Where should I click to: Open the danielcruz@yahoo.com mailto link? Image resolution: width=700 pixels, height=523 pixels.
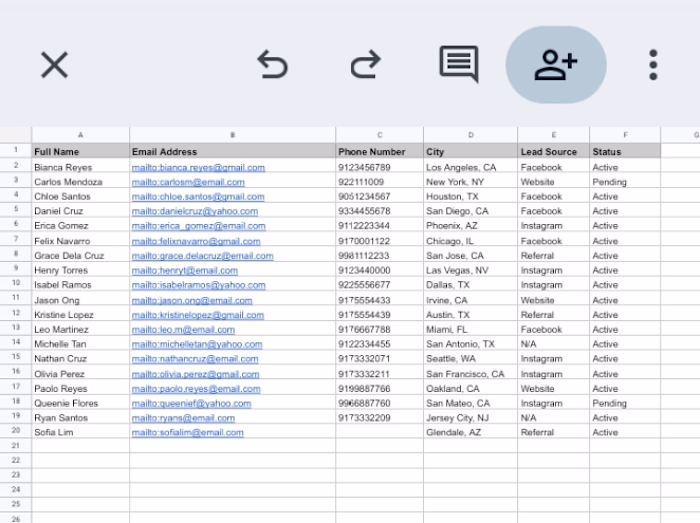pyautogui.click(x=195, y=212)
